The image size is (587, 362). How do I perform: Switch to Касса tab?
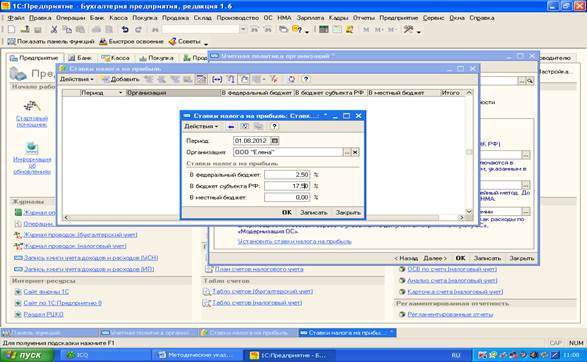pos(116,58)
